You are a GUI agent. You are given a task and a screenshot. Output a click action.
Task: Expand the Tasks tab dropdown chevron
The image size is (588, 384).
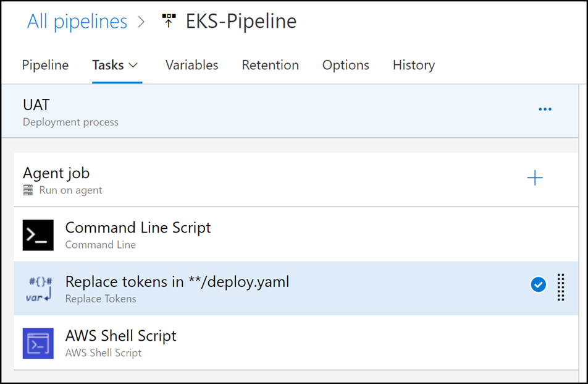pos(133,66)
